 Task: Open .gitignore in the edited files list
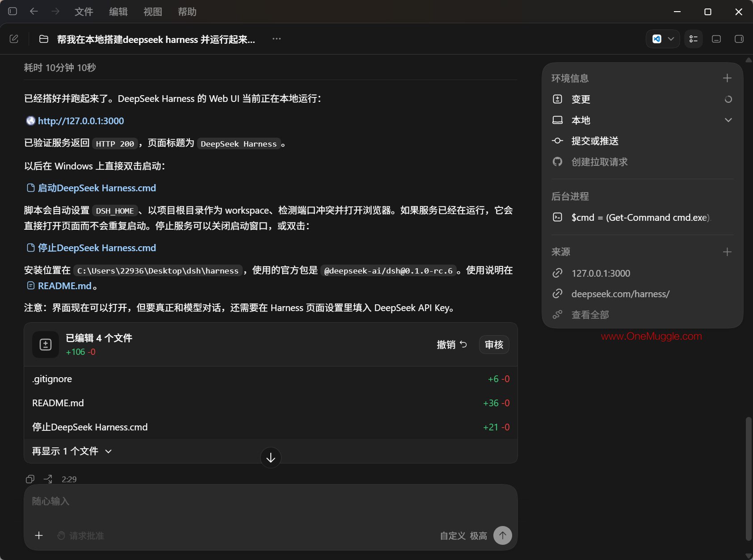pyautogui.click(x=271, y=379)
